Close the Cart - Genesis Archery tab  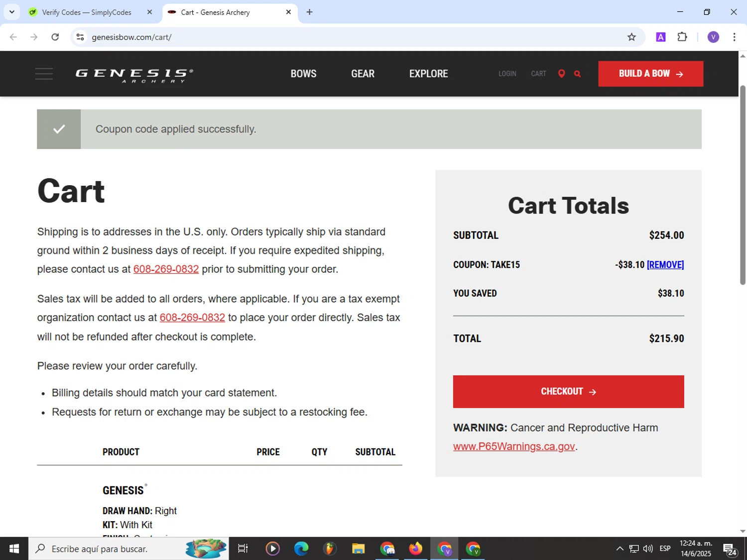288,12
